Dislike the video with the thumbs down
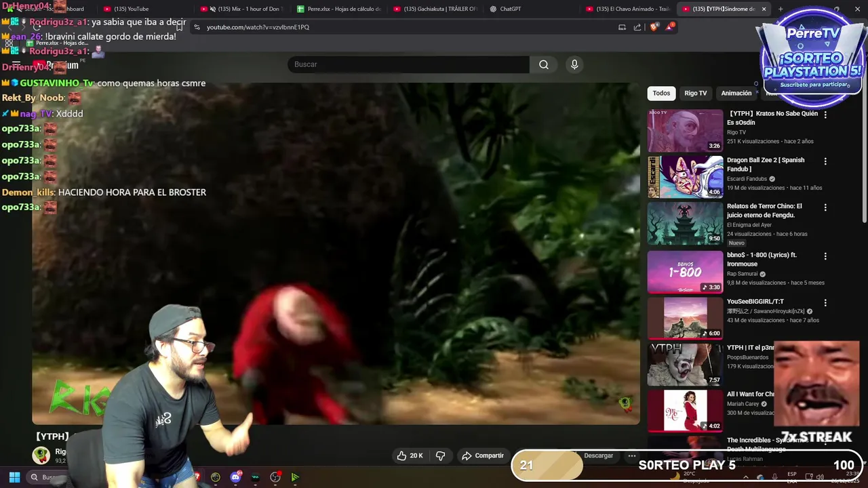Image resolution: width=868 pixels, height=488 pixels. coord(440,455)
